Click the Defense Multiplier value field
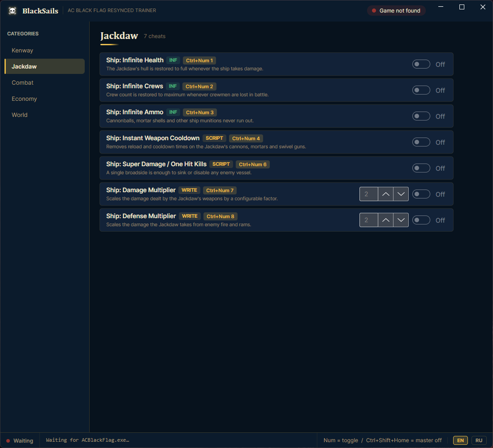The height and width of the screenshot is (448, 493). (368, 220)
